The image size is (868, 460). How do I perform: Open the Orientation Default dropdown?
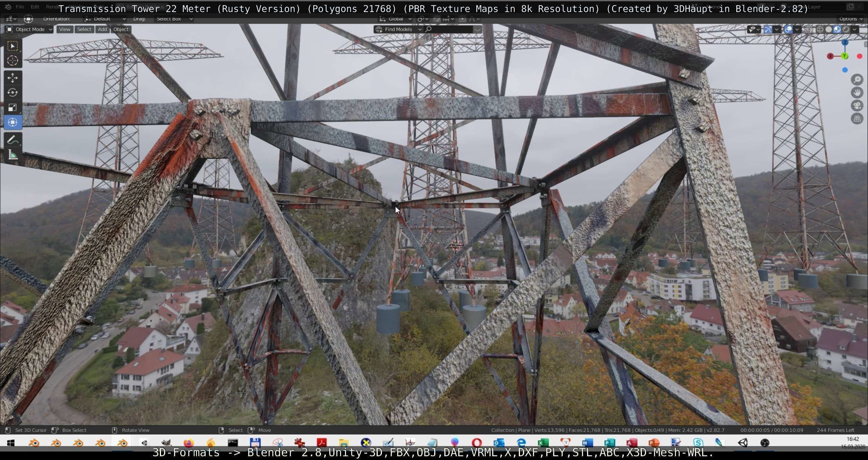pos(105,19)
